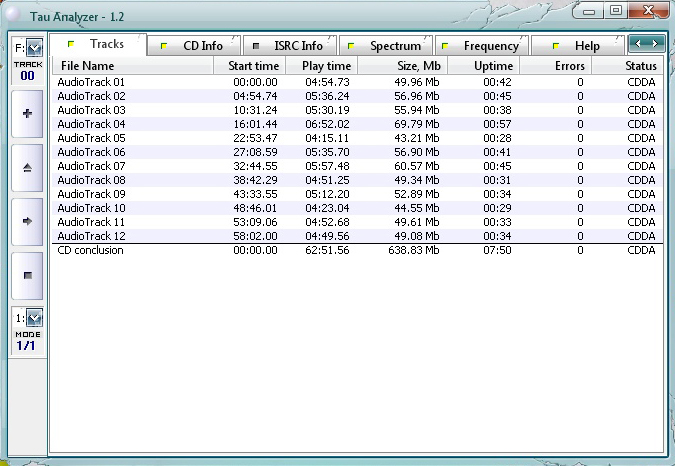Click the right arrow play button
675x466 pixels.
click(x=27, y=219)
